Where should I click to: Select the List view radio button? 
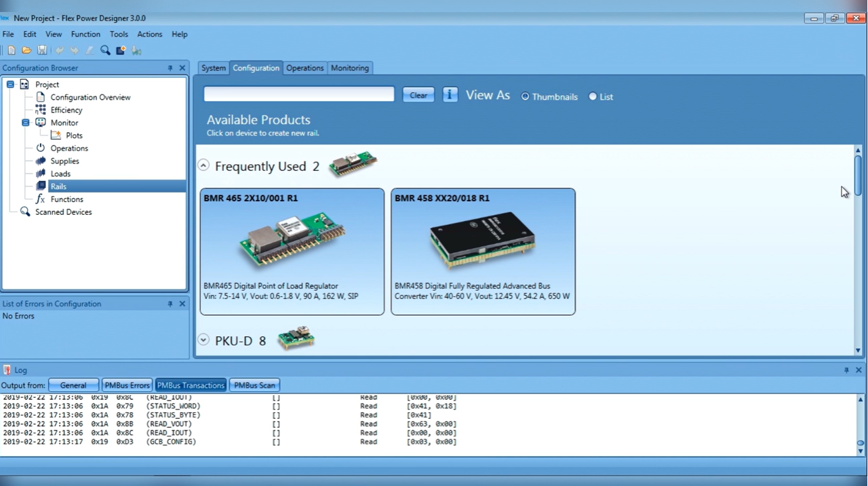[x=593, y=97]
